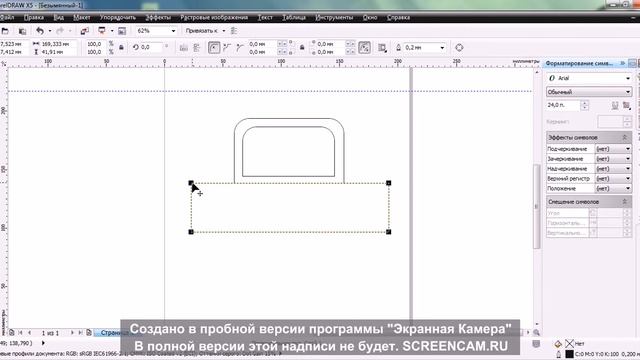Open the Подчеркивание dropdown
The height and width of the screenshot is (360, 640).
[613, 149]
